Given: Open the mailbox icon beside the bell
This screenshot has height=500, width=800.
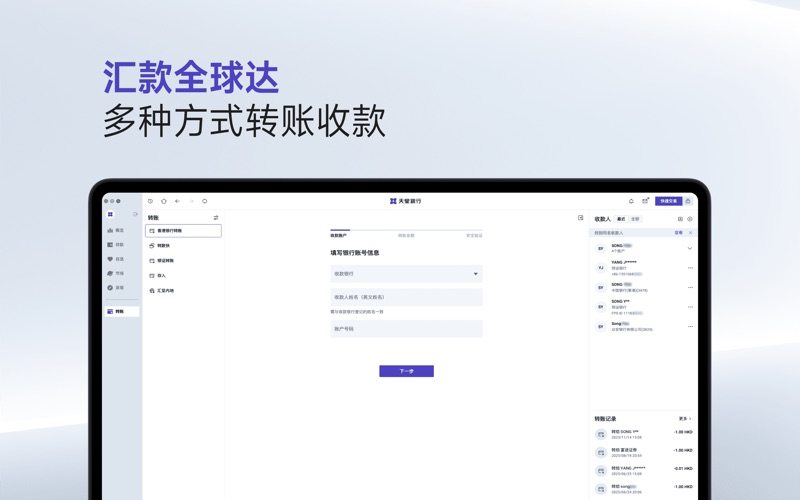Looking at the screenshot, I should point(645,201).
